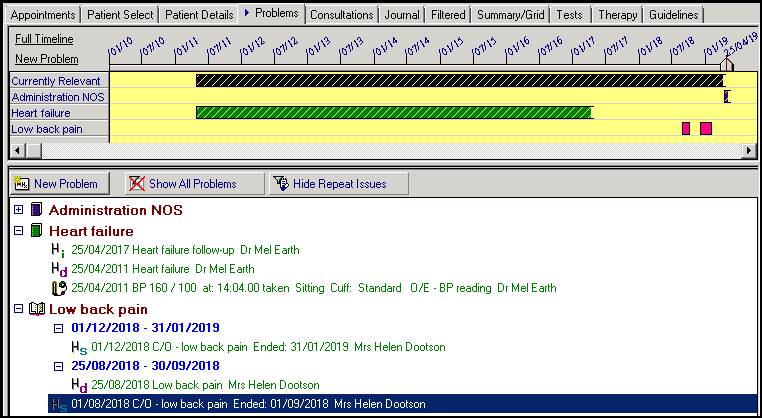Open the Therapy tab
This screenshot has height=418, width=762.
tap(618, 14)
